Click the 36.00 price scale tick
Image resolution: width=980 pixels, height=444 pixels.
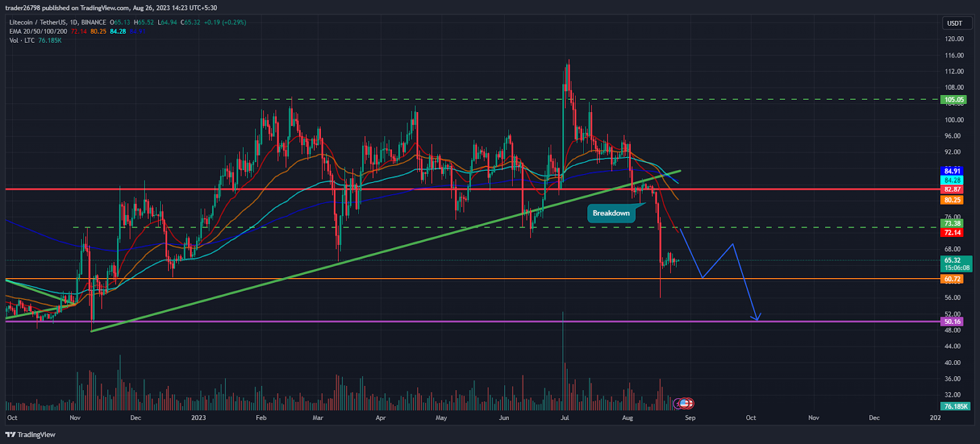click(952, 379)
